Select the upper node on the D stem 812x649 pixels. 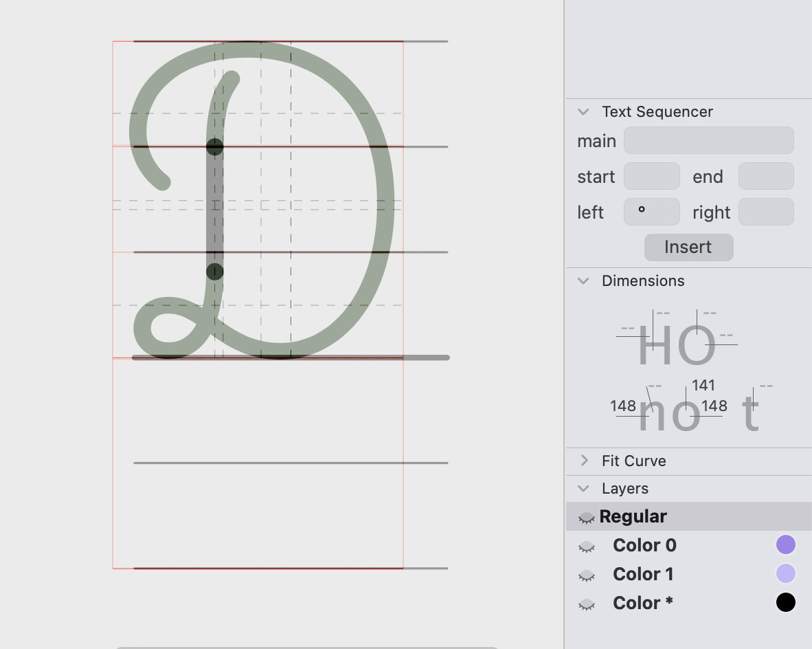click(214, 146)
